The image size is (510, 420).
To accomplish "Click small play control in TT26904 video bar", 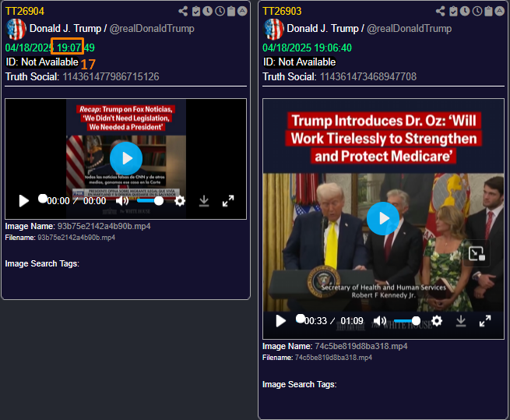I will [23, 201].
